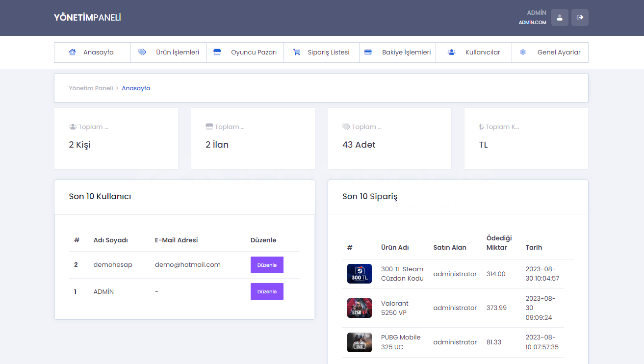This screenshot has width=644, height=364.
Task: Click the home icon beside Anasayfa
Action: [x=72, y=52]
